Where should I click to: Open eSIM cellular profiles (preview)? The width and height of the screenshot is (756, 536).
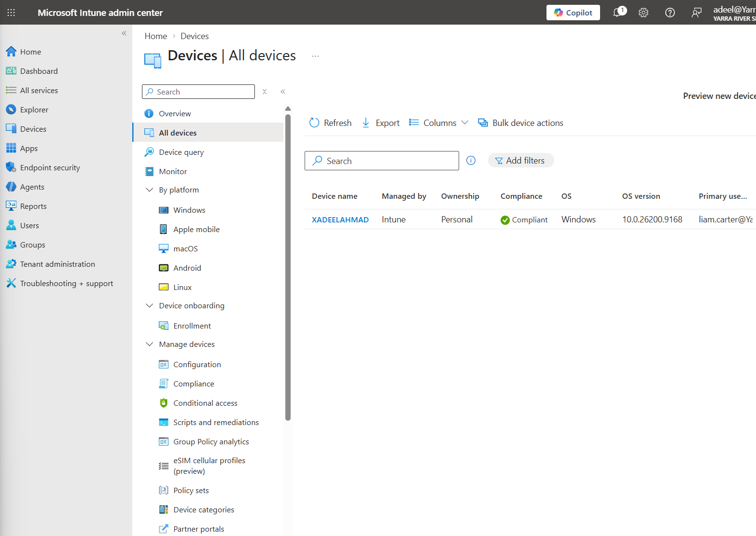(208, 466)
